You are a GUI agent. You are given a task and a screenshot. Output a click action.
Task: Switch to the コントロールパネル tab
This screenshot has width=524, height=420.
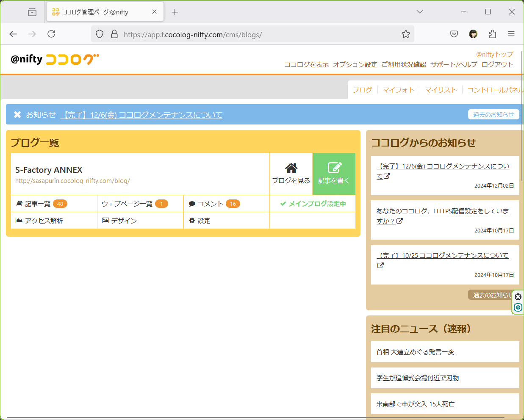coord(495,90)
